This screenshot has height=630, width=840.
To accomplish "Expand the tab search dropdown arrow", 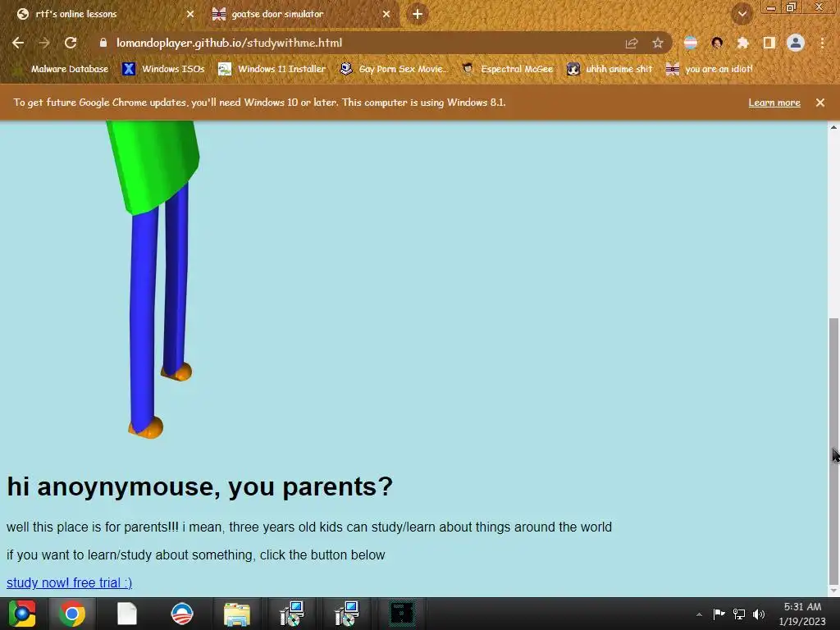I will [742, 14].
